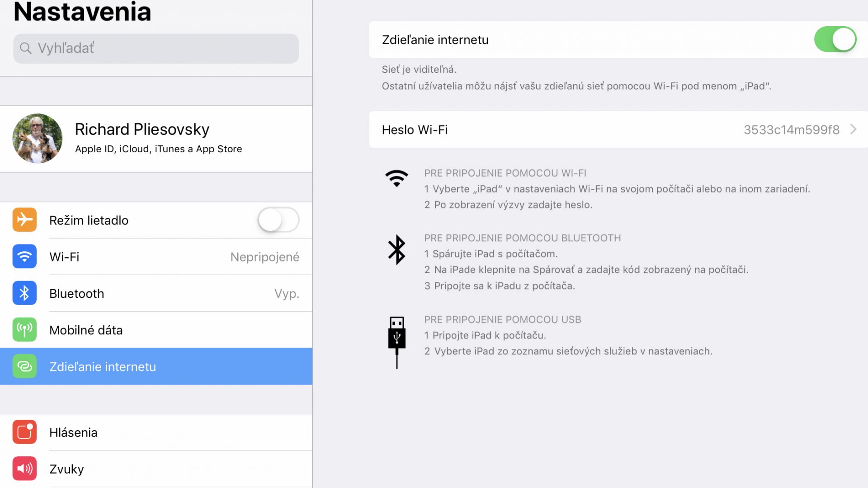Click the search magnifier icon
This screenshot has height=488, width=868.
click(26, 48)
